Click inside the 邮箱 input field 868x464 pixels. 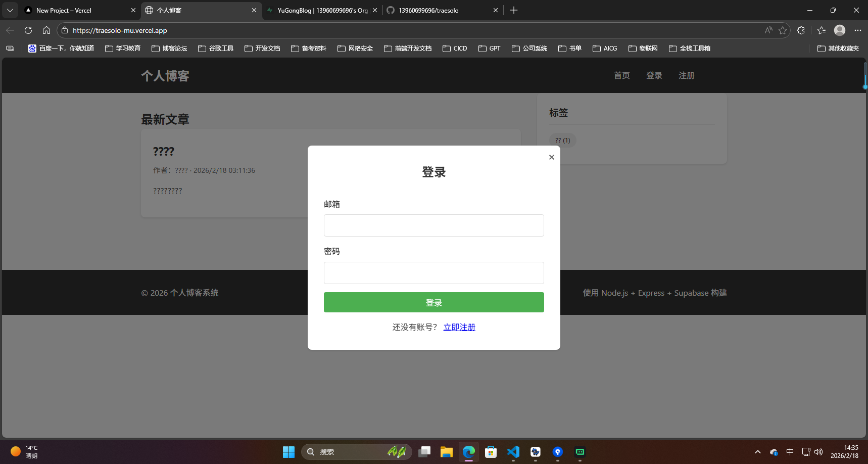tap(433, 225)
